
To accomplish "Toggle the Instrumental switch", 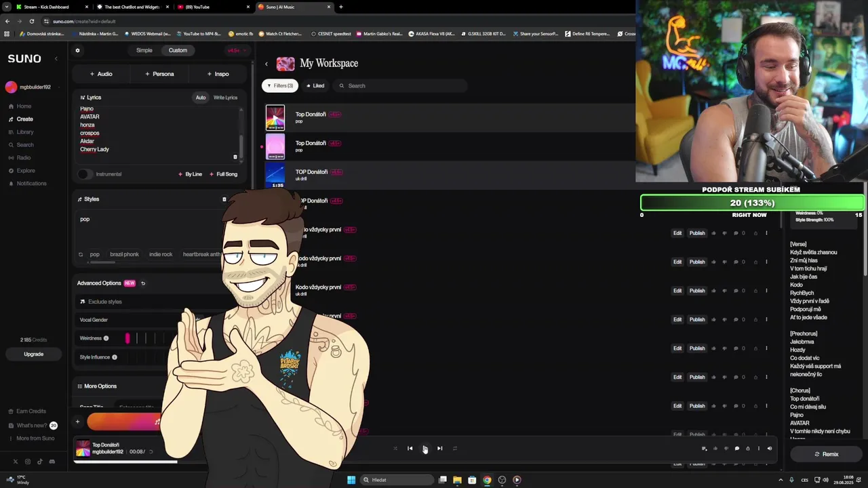I will 84,174.
